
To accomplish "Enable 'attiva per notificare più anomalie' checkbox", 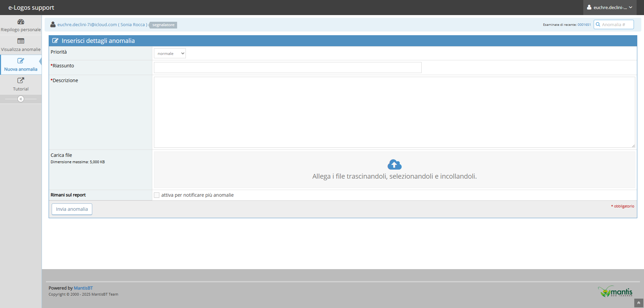I will click(x=157, y=195).
